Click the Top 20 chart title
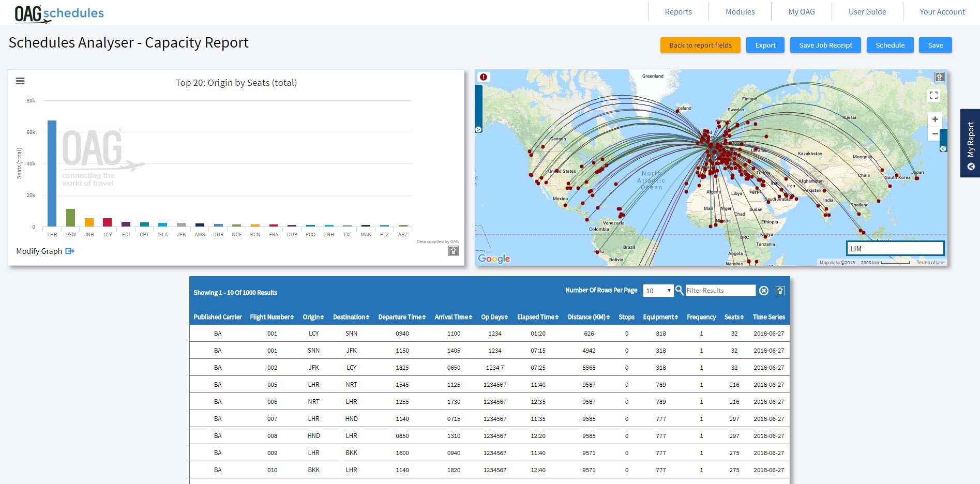Viewport: 980px width, 484px height. (236, 83)
